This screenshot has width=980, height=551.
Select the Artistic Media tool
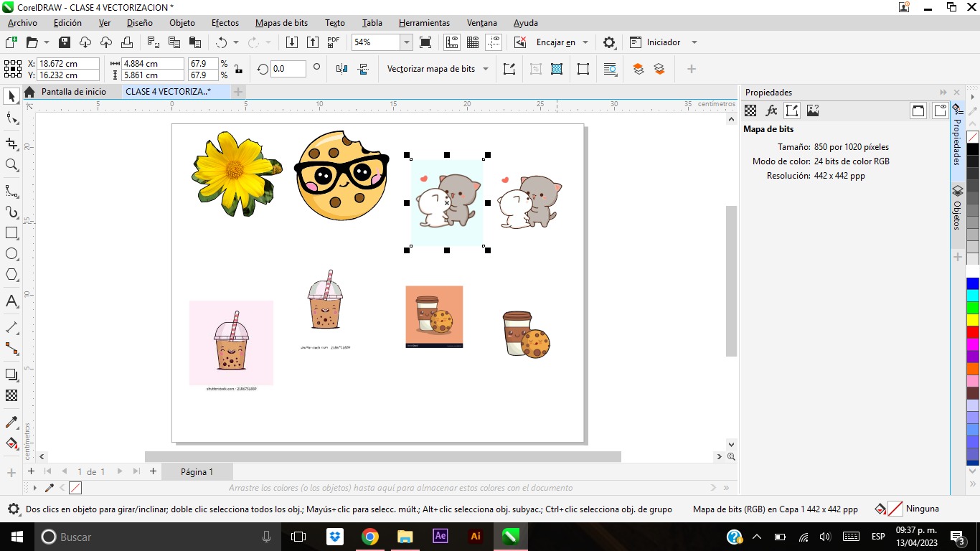[x=11, y=212]
